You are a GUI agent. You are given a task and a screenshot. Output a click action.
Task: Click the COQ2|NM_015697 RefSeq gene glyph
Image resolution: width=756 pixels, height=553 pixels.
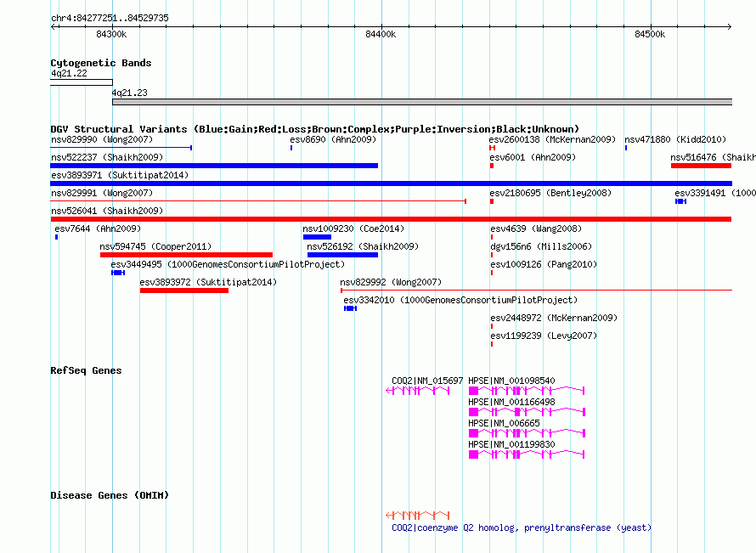(418, 391)
